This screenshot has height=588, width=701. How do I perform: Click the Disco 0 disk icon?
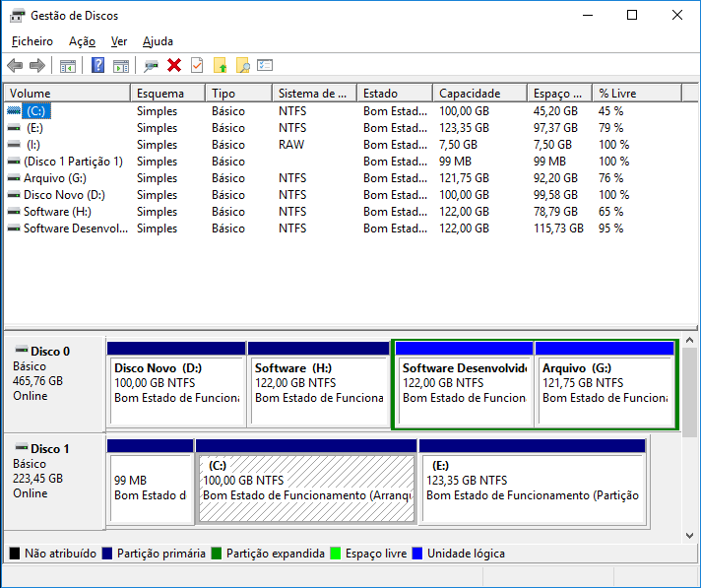[x=21, y=350]
